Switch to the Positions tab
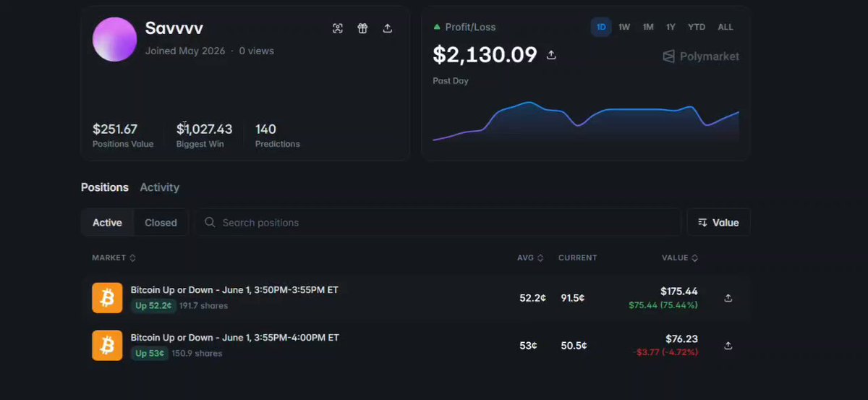 click(x=105, y=187)
